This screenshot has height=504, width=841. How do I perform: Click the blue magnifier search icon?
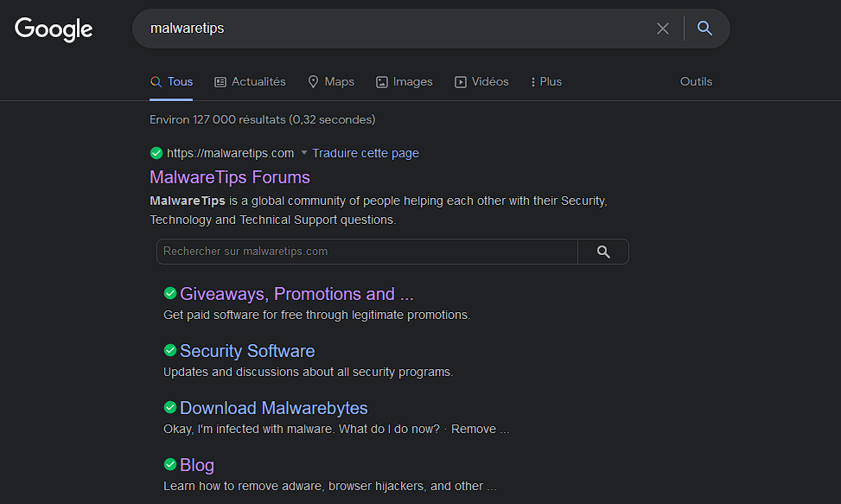[705, 29]
